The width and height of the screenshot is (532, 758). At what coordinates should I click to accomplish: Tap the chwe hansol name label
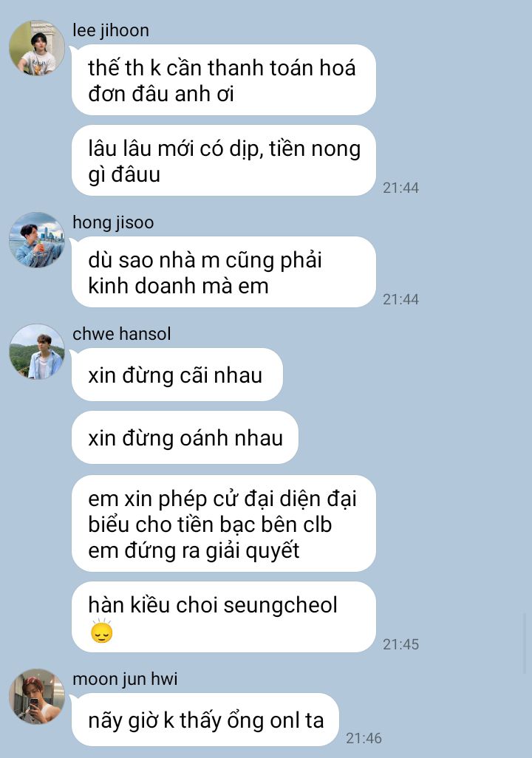121,334
